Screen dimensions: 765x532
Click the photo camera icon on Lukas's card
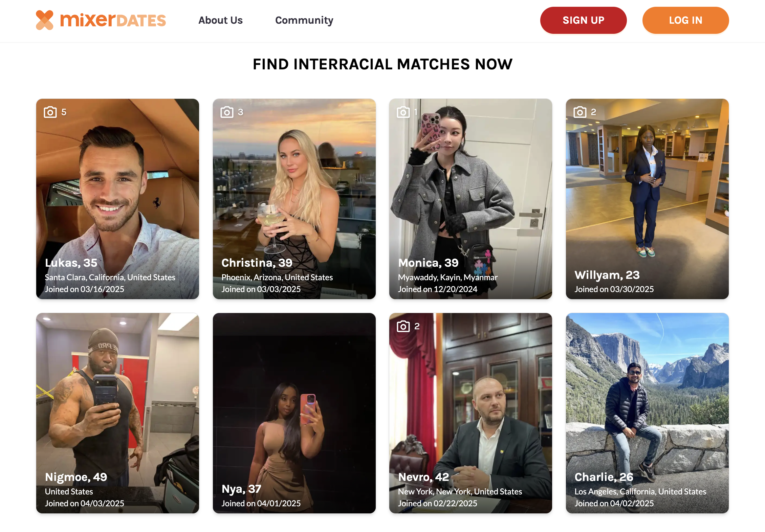pyautogui.click(x=50, y=112)
